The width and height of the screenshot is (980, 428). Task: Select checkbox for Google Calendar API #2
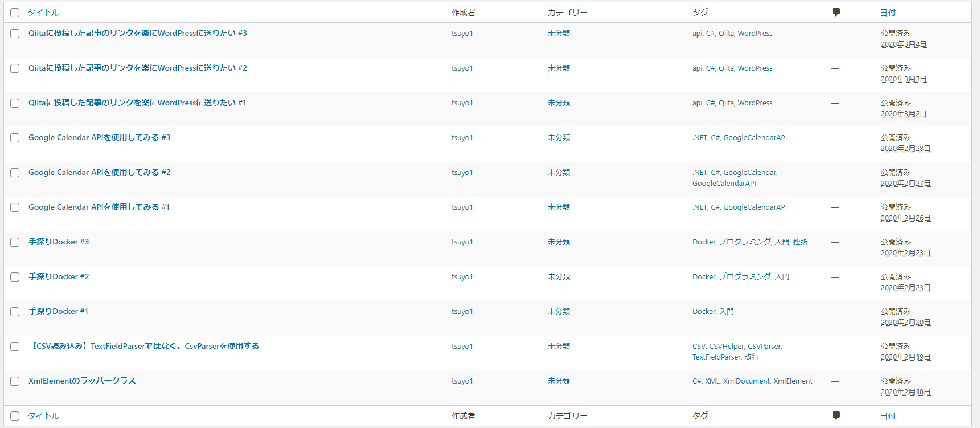pos(15,173)
